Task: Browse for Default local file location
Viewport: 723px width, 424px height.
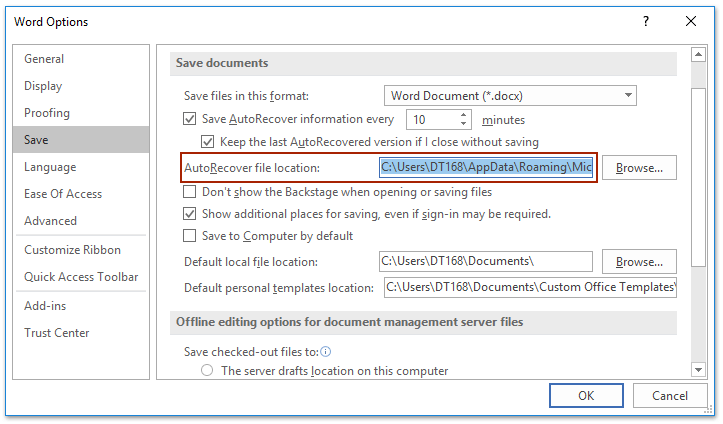Action: 639,262
